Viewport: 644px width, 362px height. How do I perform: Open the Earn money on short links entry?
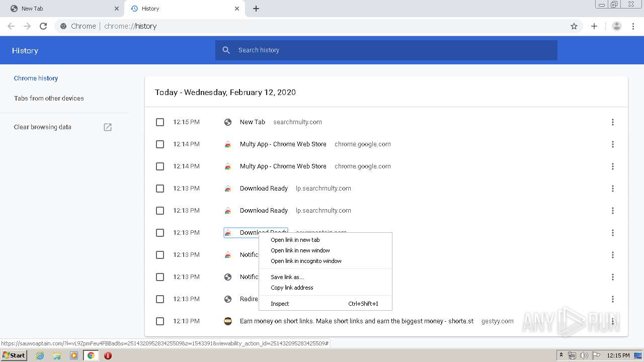coord(357,321)
